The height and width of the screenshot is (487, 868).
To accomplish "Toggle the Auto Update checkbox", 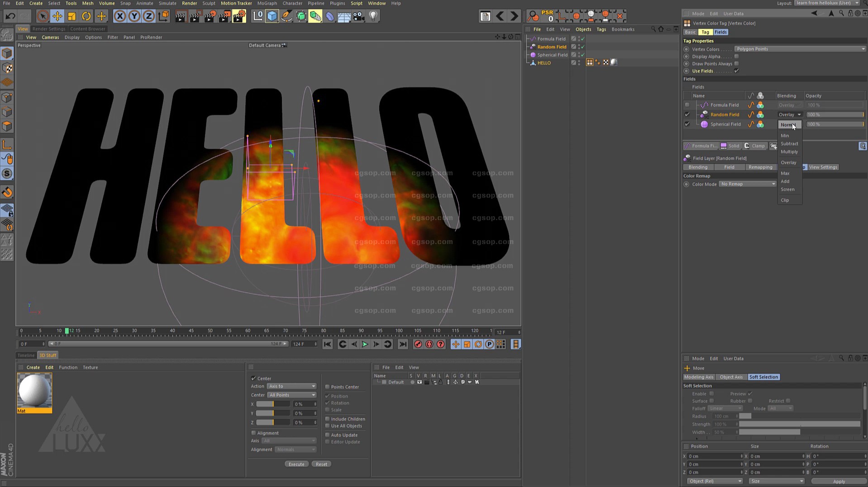I will 327,435.
